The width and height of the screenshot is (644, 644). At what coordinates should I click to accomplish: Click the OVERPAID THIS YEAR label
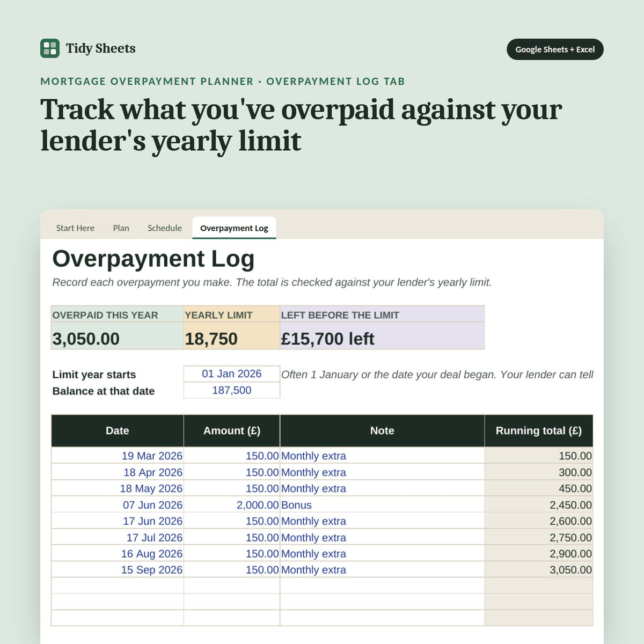[118, 315]
